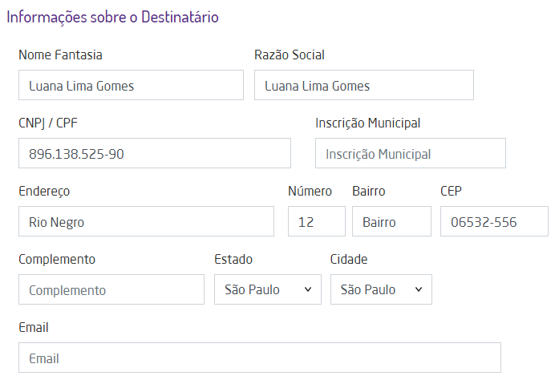Screen dimensions: 555x392
Task: Click the "Nome Fantasia" label text
Action: coord(60,55)
